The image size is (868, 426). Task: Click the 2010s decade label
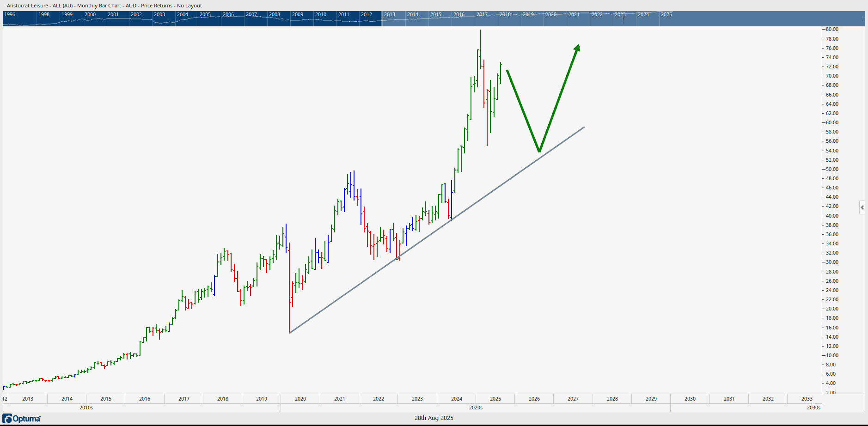(86, 408)
